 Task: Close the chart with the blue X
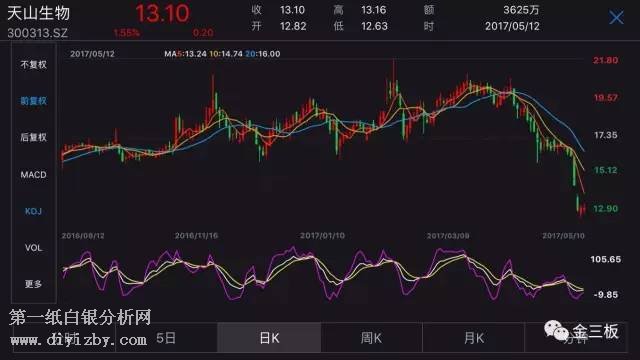616,18
